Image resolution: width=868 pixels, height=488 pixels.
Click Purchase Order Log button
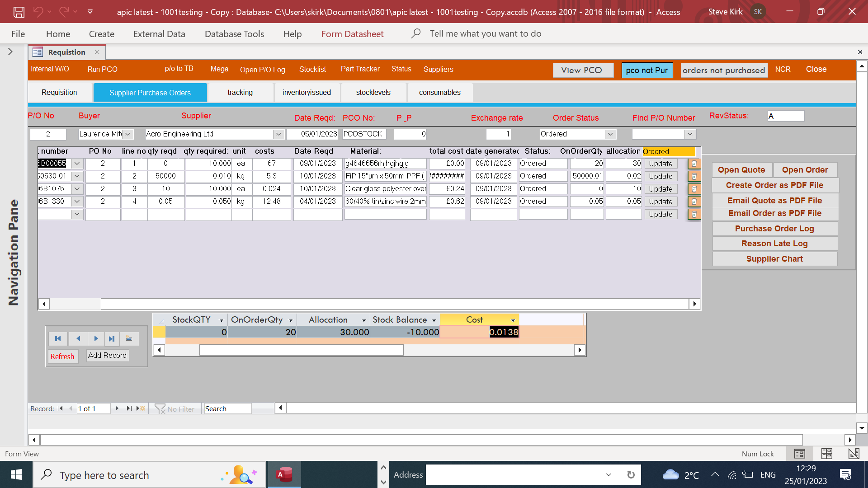point(775,229)
